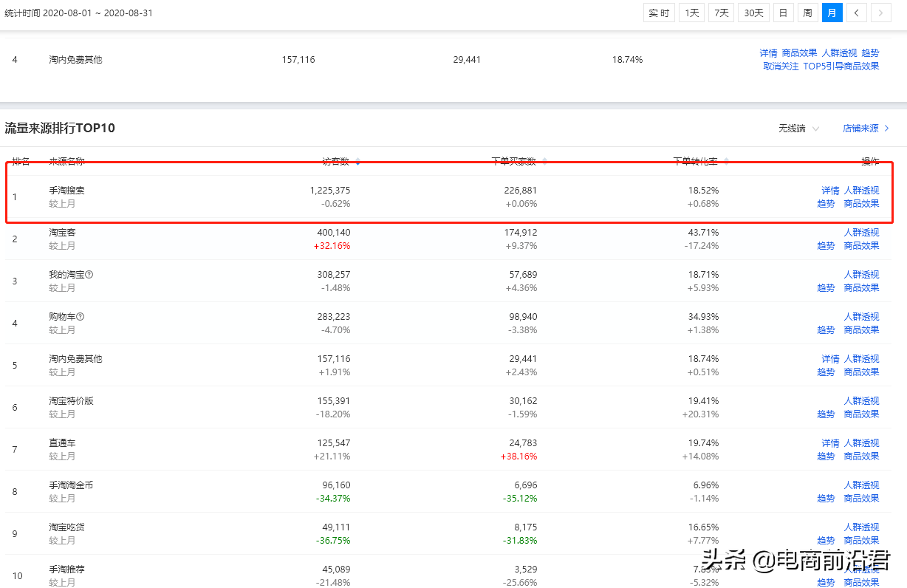
Task: Click 取消关注 to unfollow 淘内免费其他
Action: point(781,66)
